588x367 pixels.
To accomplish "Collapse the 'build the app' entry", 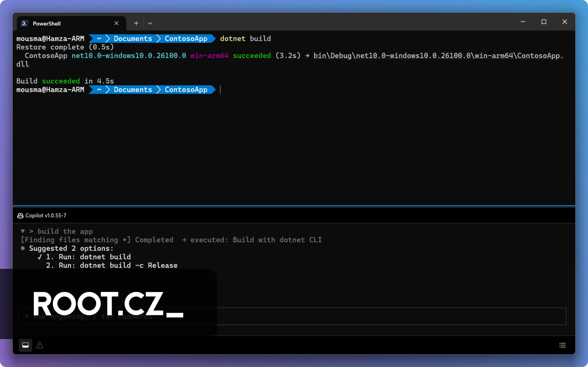I will coord(23,231).
